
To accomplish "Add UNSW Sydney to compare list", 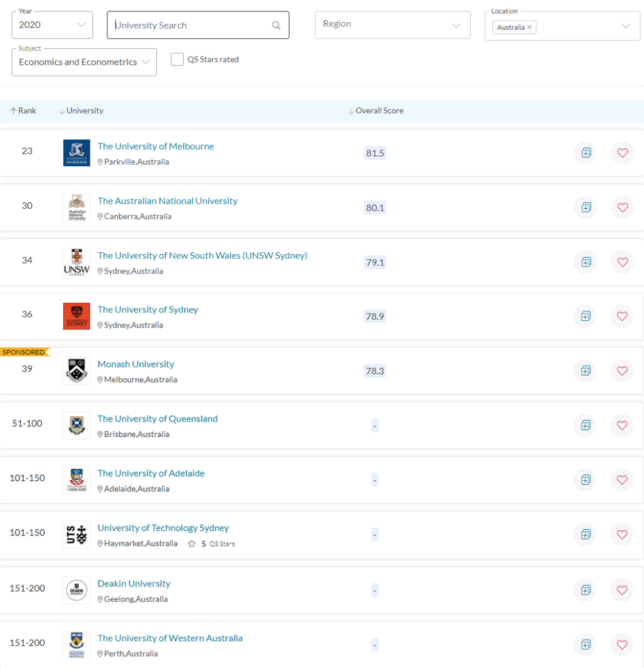I will coord(586,262).
